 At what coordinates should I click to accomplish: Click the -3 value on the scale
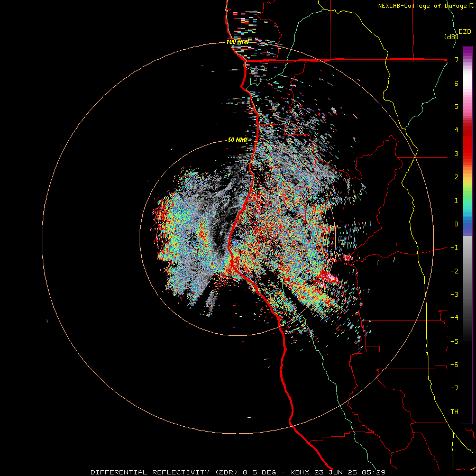454,295
